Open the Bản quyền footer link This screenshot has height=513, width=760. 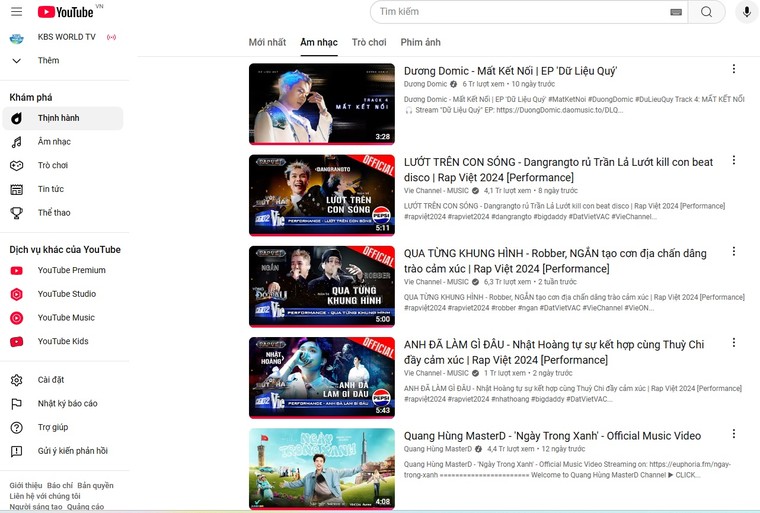pos(95,486)
